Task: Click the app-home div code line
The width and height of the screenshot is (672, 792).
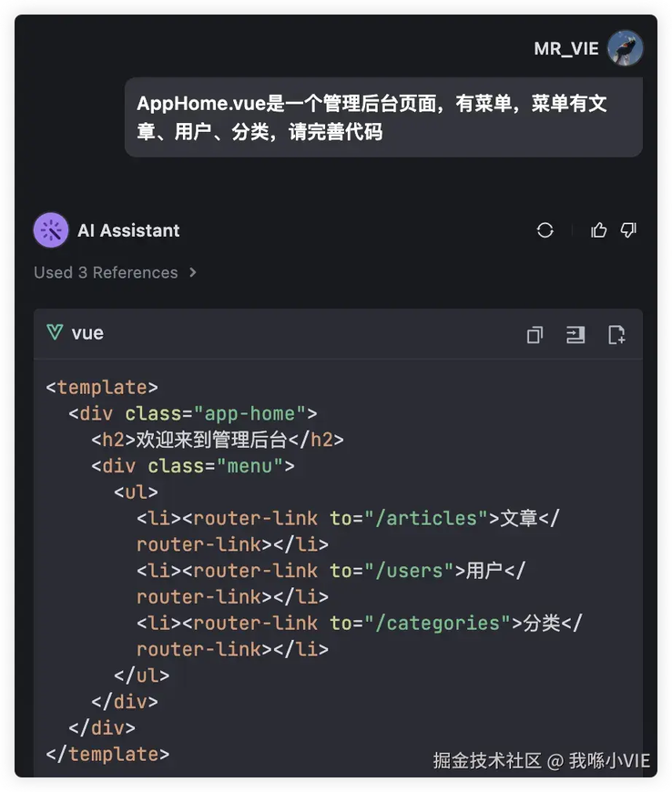Action: pyautogui.click(x=192, y=413)
